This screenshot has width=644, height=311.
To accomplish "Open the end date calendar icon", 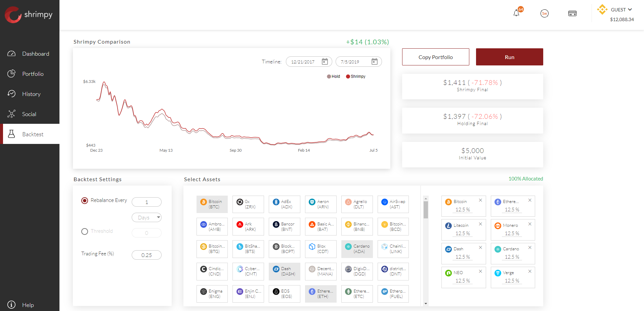I will [x=375, y=61].
